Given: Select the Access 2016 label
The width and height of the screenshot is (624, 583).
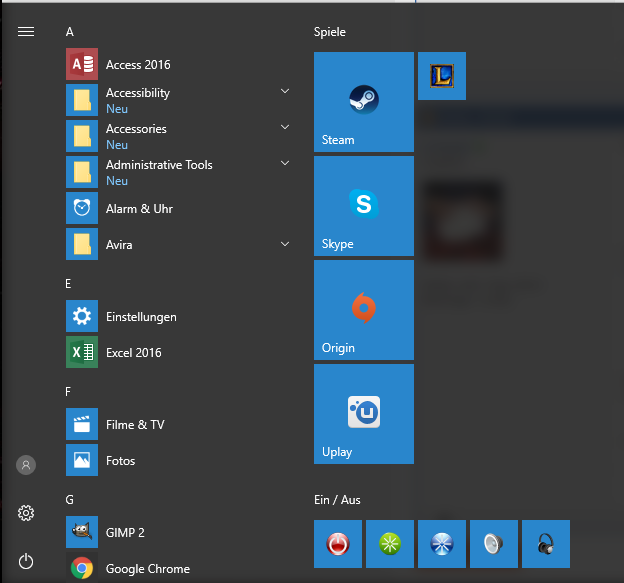Looking at the screenshot, I should click(138, 64).
